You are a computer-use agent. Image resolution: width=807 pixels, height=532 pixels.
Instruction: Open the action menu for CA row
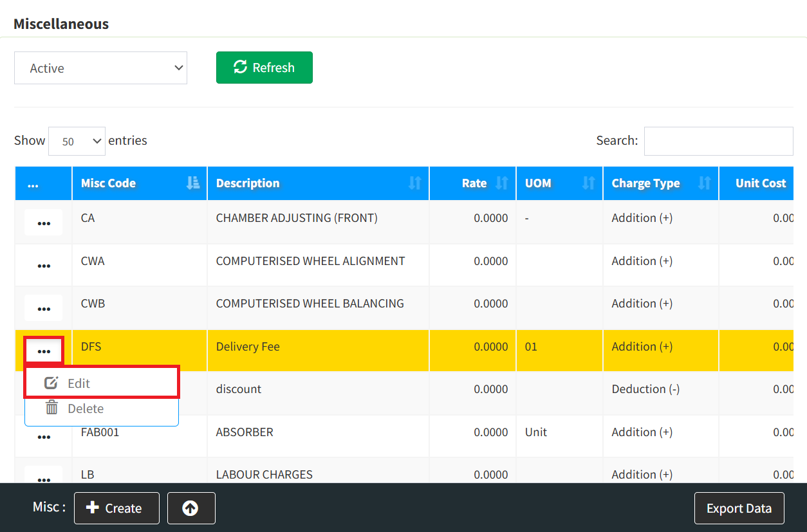pyautogui.click(x=44, y=223)
